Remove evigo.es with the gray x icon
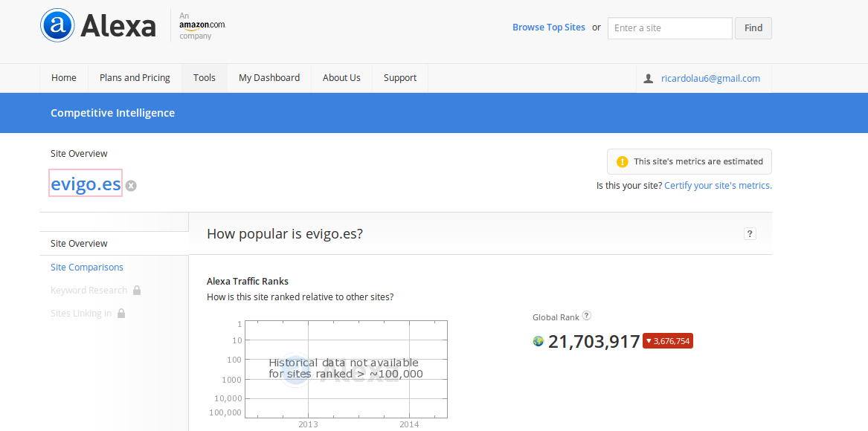 coord(131,186)
